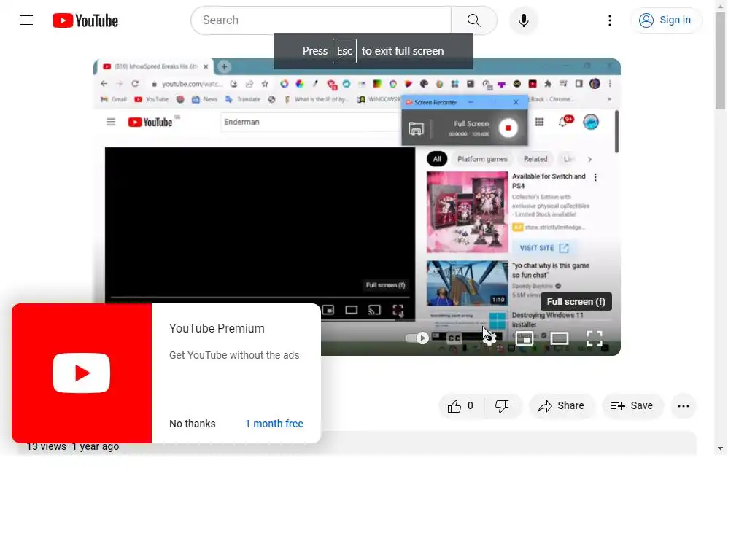
Task: Click 'Get YouTube without the ads' text
Action: coord(234,355)
